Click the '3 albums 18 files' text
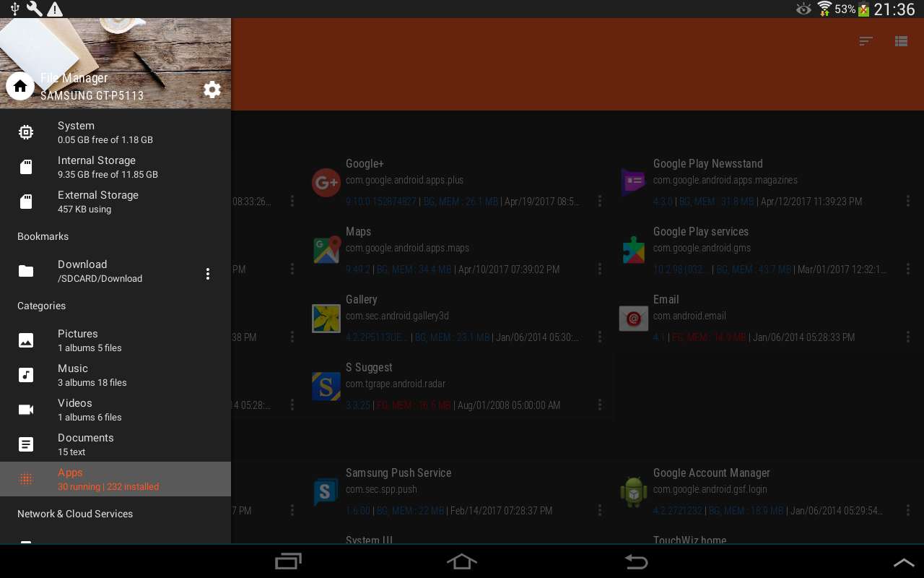 [92, 383]
